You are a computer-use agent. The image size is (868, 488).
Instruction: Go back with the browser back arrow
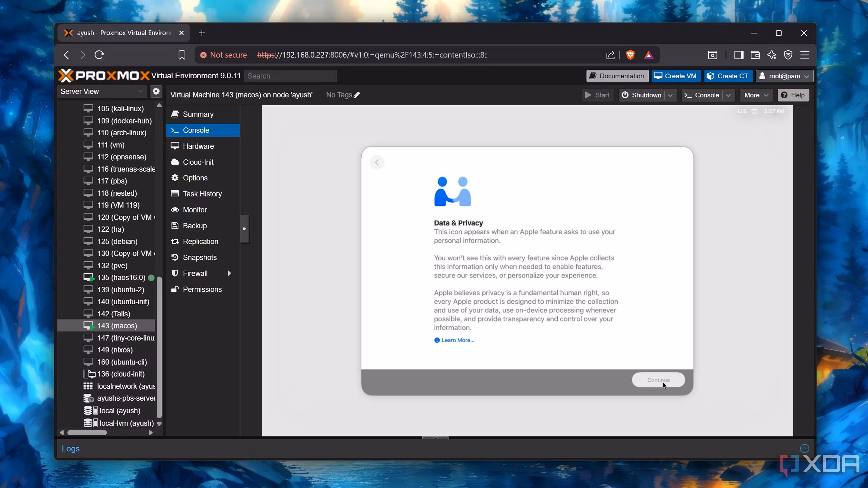tap(66, 54)
